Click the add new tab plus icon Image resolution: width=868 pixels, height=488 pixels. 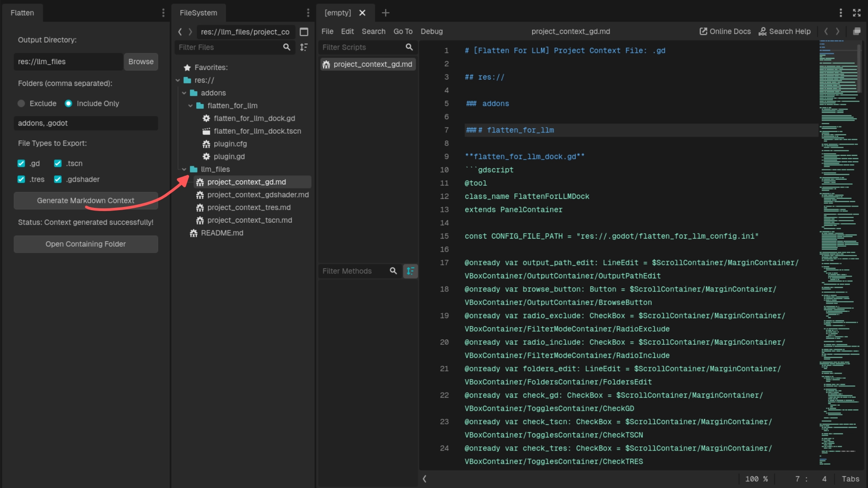coord(385,13)
